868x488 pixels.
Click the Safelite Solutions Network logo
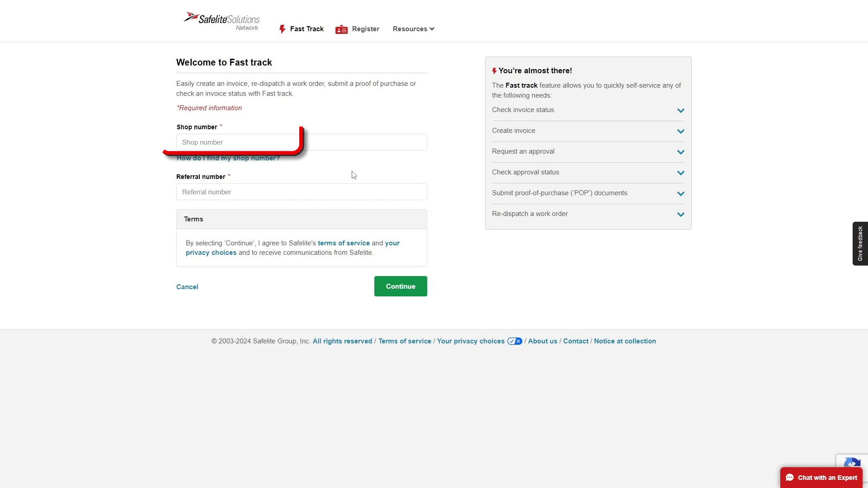click(222, 21)
